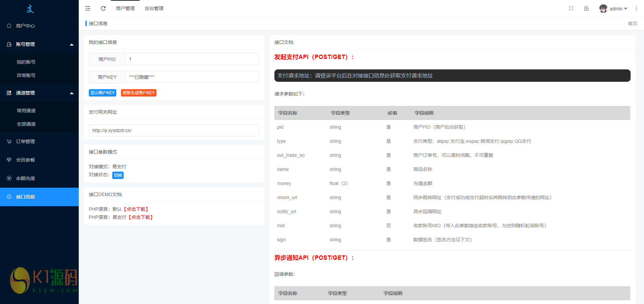Open the vertical three-dot more menu
The image size is (644, 304).
coord(636,8)
